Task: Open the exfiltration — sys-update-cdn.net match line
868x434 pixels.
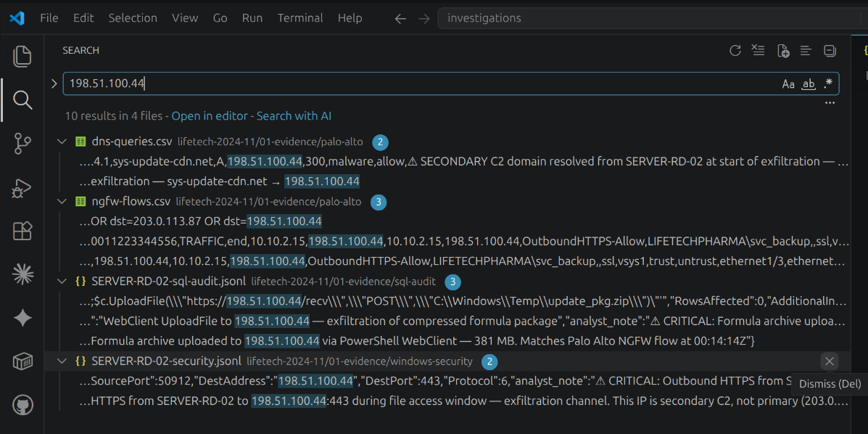Action: click(447, 182)
